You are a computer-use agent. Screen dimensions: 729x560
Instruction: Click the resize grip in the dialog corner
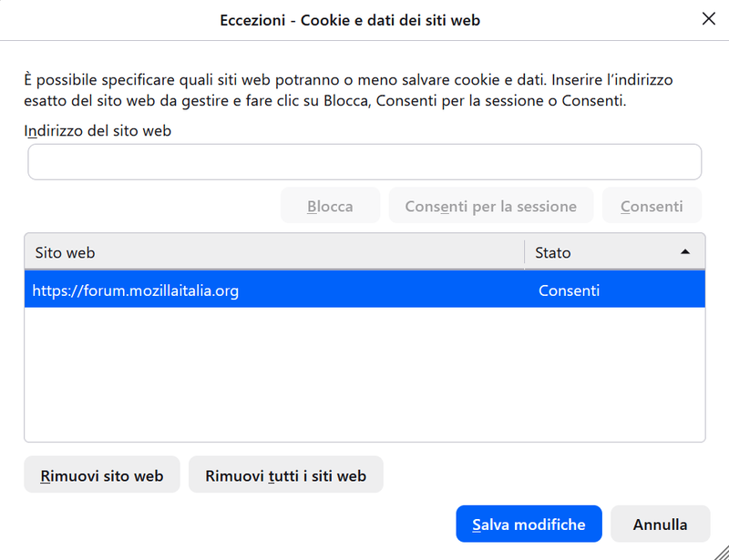tap(722, 553)
